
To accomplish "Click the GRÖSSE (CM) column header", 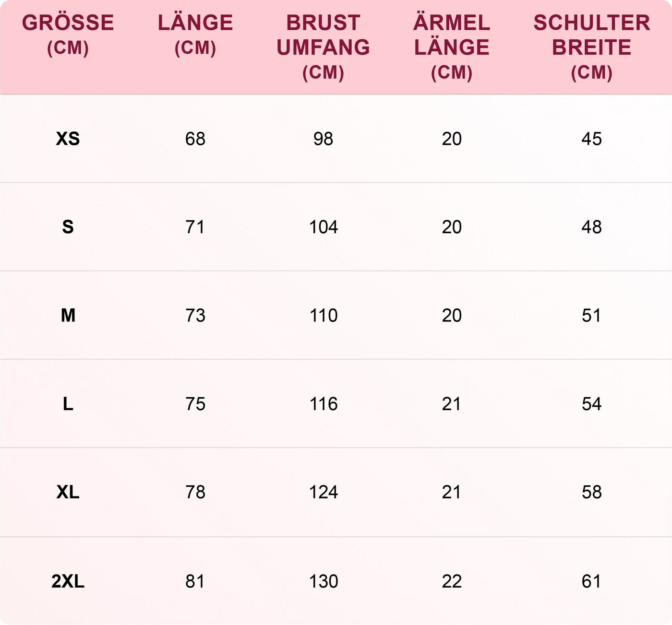I will click(x=68, y=35).
